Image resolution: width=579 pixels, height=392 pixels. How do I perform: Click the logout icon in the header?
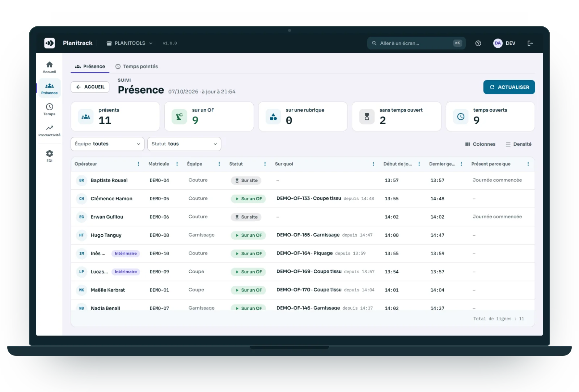tap(530, 43)
